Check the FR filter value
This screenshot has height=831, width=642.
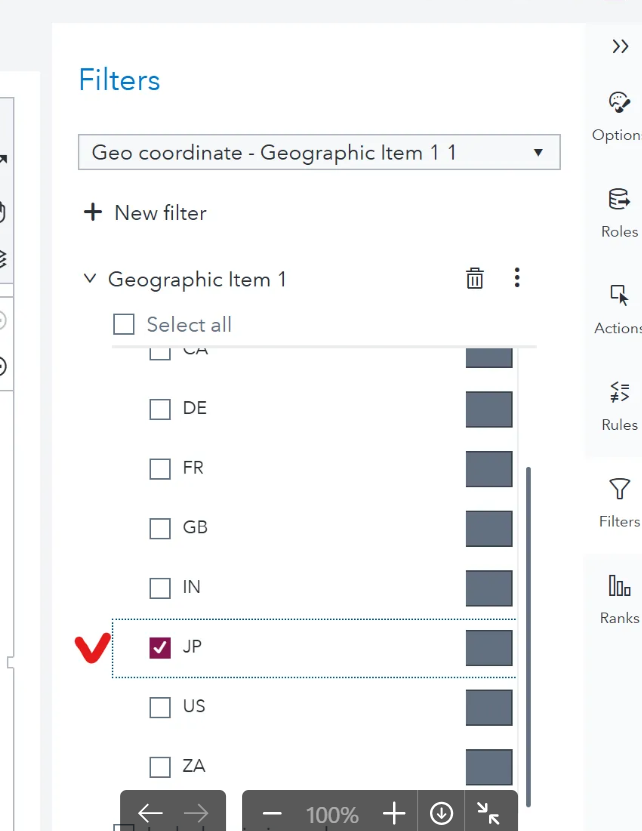tap(159, 468)
